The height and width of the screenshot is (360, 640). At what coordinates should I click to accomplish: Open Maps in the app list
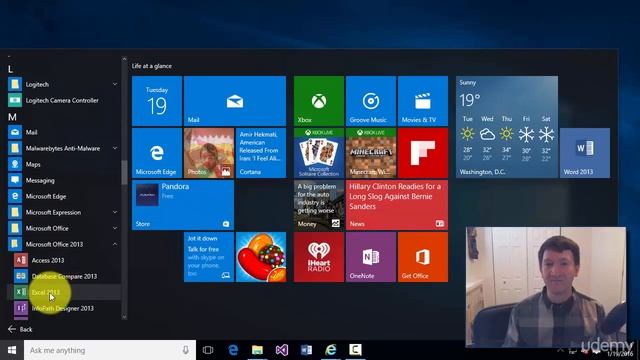64,164
